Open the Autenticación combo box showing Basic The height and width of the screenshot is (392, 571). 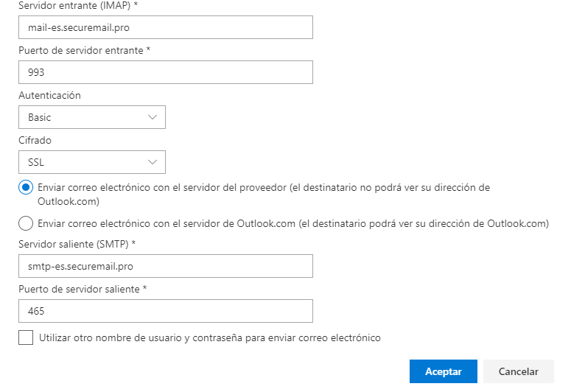[x=92, y=117]
